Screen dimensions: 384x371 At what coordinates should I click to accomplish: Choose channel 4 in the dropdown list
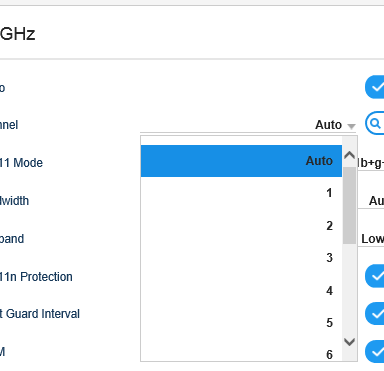[x=241, y=290]
